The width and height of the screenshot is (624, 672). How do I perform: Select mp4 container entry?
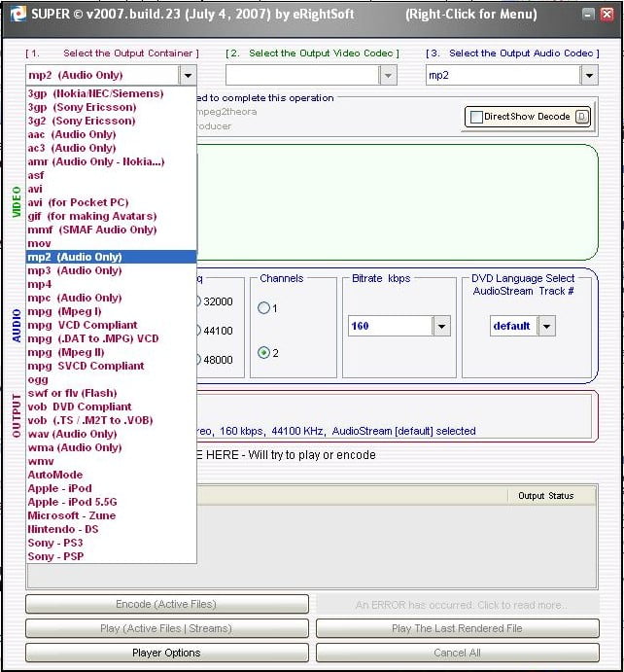coord(112,284)
